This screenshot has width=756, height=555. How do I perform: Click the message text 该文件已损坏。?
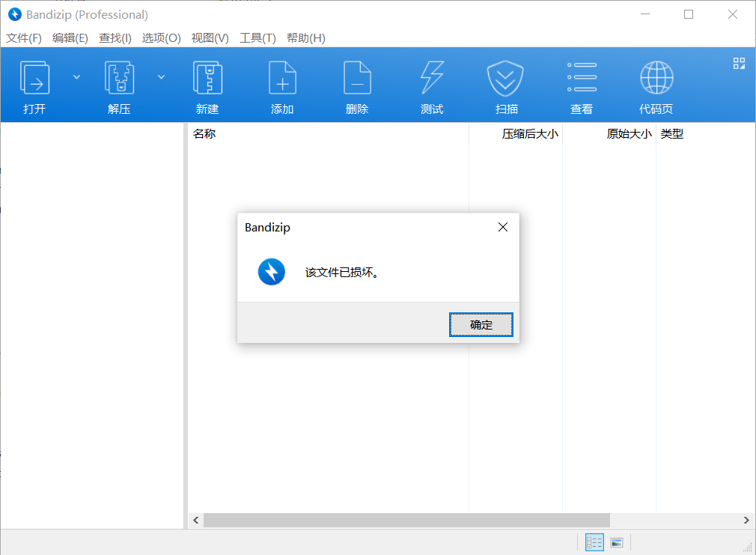coord(342,272)
